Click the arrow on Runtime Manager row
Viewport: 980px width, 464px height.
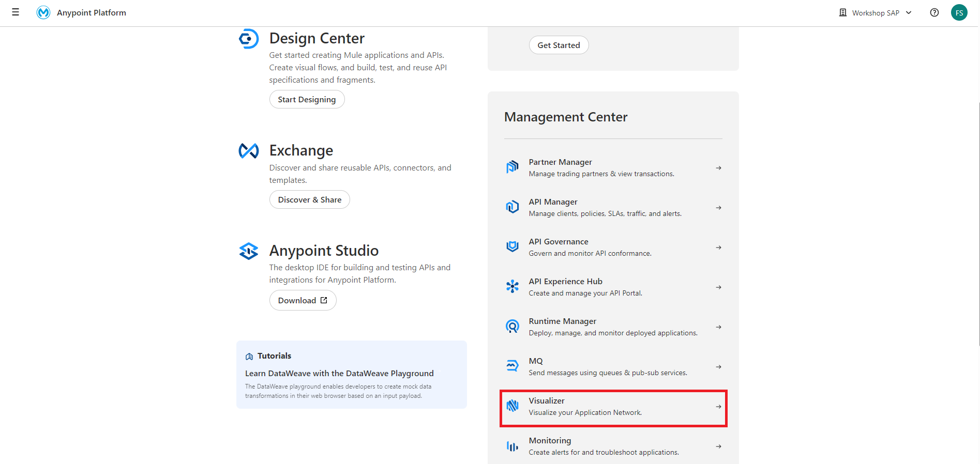pos(719,327)
